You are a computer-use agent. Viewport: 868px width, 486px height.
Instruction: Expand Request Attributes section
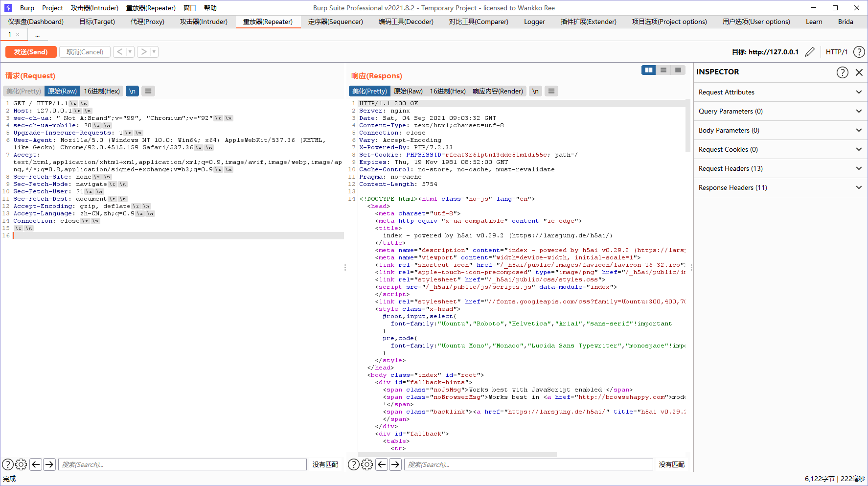pos(780,92)
